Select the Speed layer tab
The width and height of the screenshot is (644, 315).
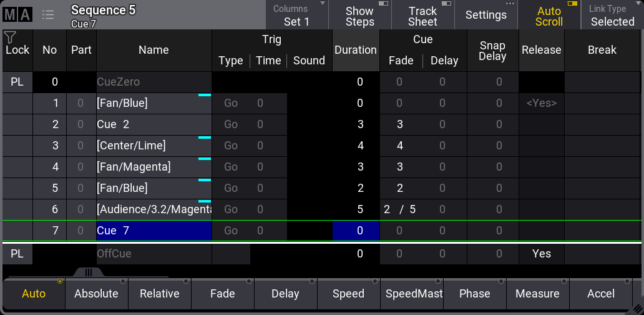click(348, 294)
